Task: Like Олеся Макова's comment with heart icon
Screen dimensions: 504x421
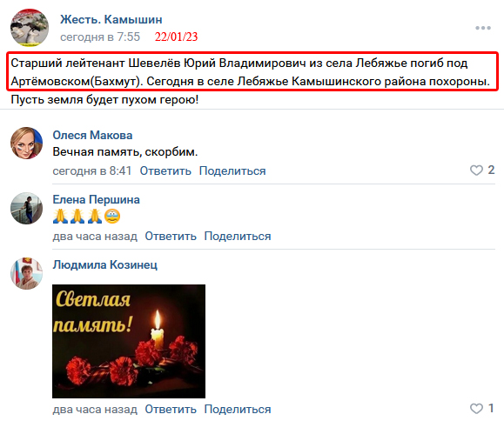Action: (476, 170)
